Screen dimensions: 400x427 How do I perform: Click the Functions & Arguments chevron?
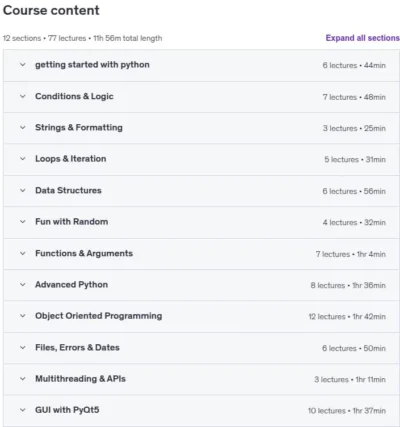[x=23, y=253]
